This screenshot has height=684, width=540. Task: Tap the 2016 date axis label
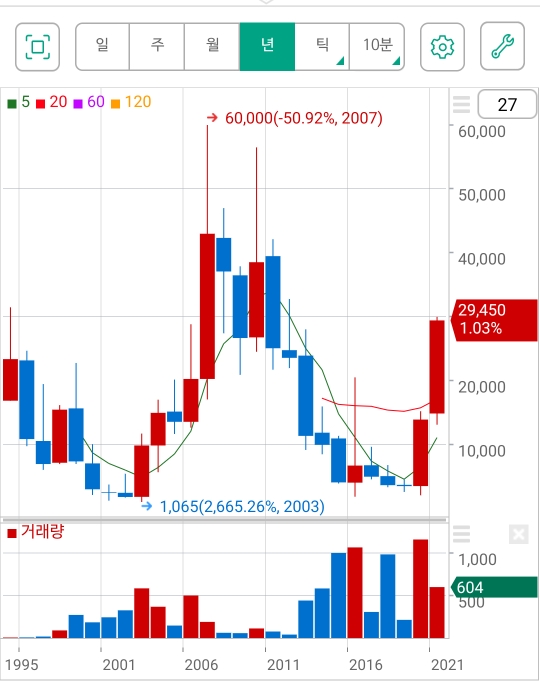pyautogui.click(x=366, y=665)
